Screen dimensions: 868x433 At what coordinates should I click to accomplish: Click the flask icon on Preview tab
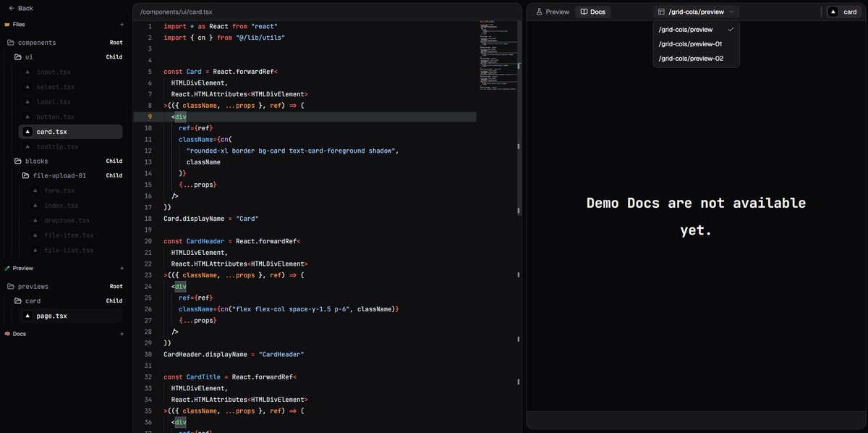539,12
